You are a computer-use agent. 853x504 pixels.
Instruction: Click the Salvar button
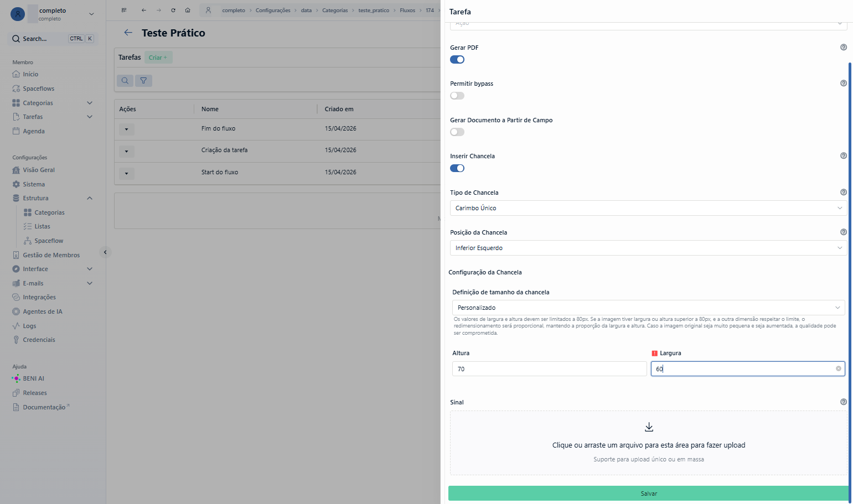pyautogui.click(x=648, y=493)
